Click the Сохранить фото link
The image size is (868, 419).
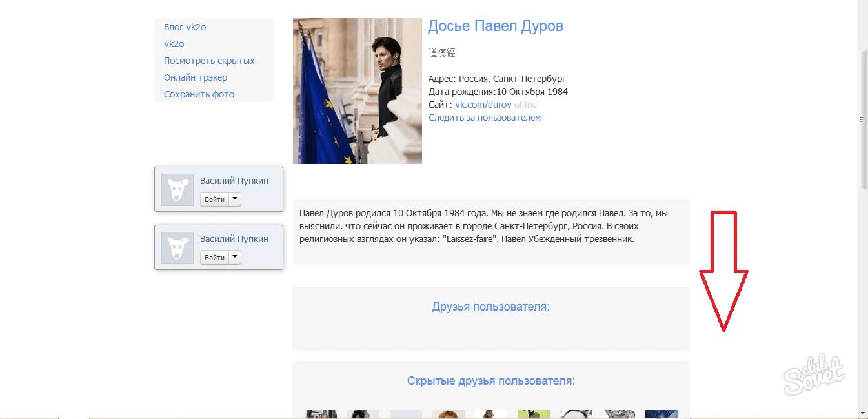(199, 94)
